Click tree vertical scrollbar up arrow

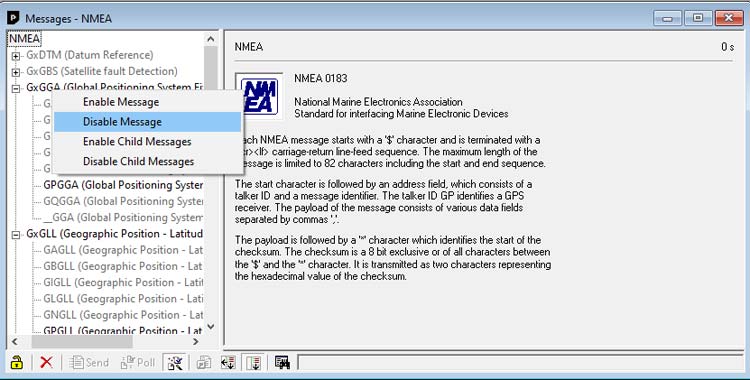[x=210, y=39]
